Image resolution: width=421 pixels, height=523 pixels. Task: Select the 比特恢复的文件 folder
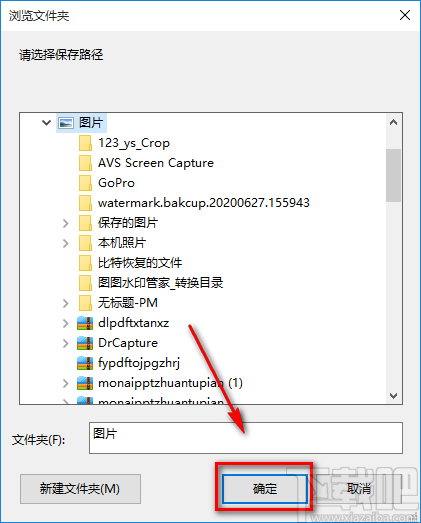click(140, 263)
